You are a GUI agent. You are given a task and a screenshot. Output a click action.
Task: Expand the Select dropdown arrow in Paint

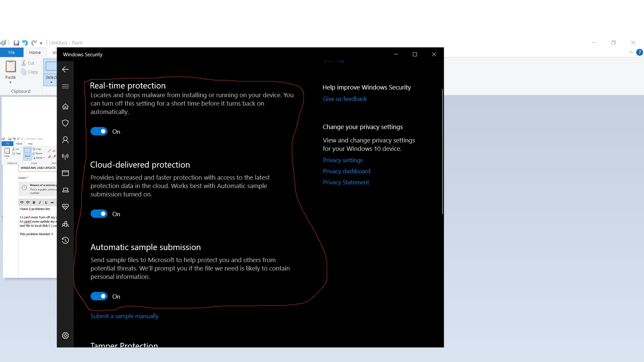point(51,82)
